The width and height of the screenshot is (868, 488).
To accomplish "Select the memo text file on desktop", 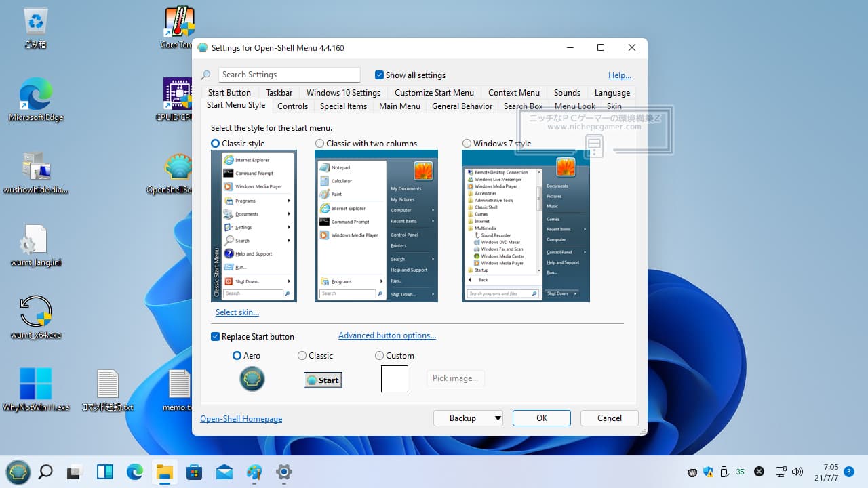I will [x=179, y=390].
